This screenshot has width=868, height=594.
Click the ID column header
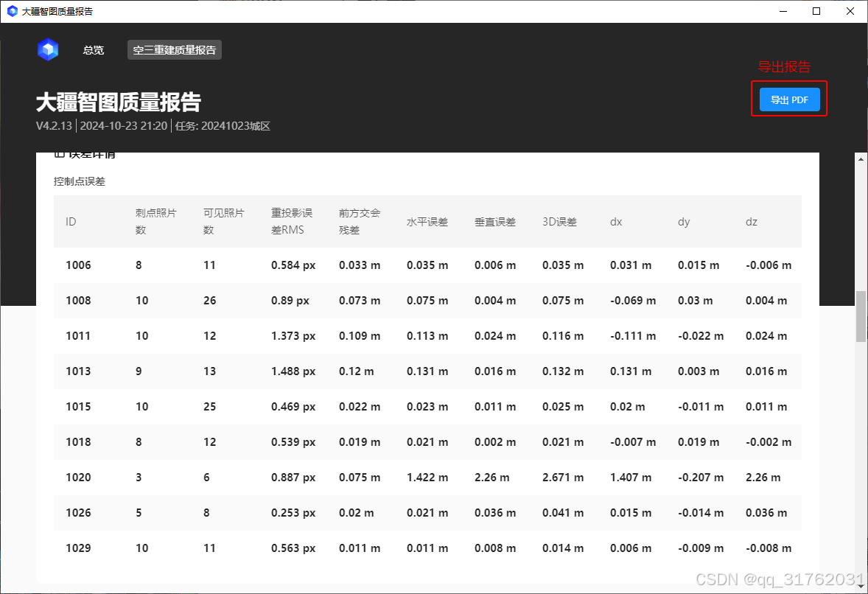point(71,221)
